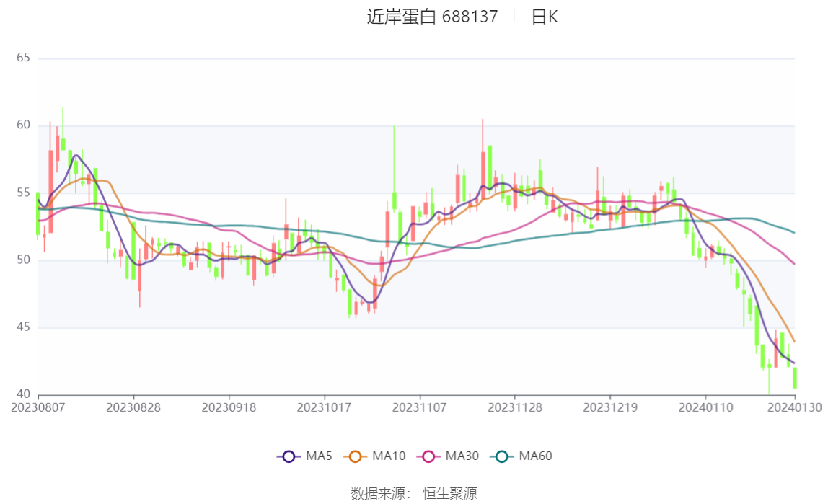
Task: Toggle the MA10 orange legend marker
Action: (355, 456)
